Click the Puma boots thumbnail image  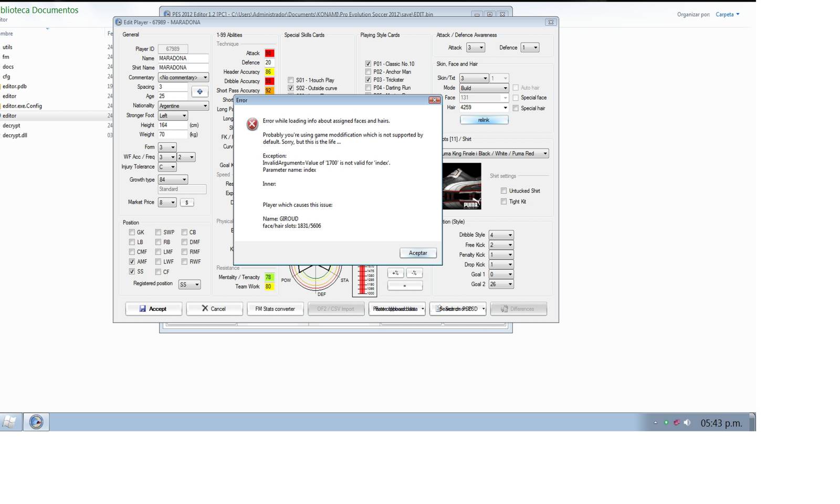tap(461, 186)
